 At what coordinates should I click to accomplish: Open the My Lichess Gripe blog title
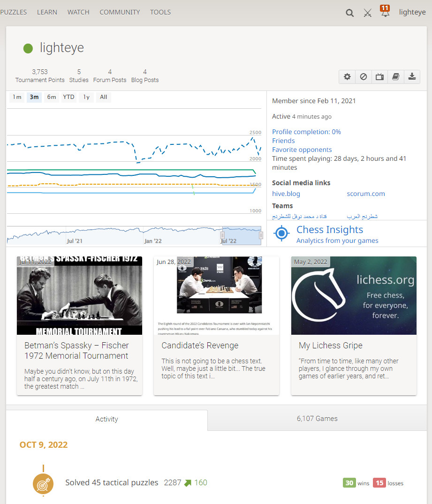coord(331,346)
